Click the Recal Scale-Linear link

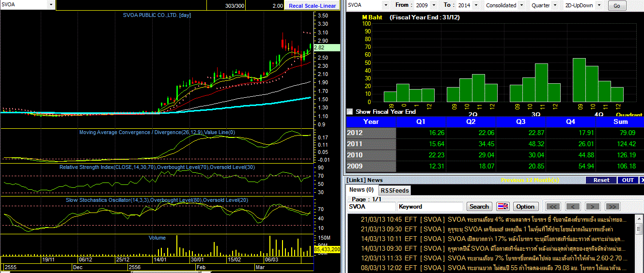coord(313,6)
